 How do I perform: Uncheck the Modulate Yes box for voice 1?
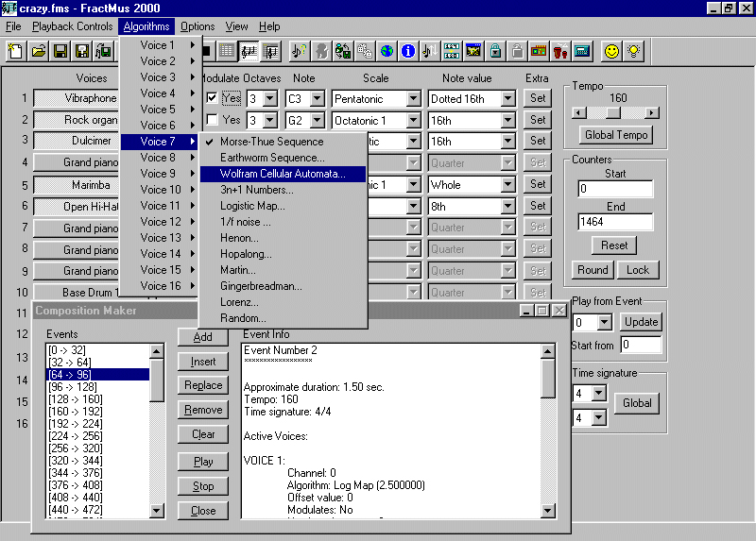click(213, 98)
